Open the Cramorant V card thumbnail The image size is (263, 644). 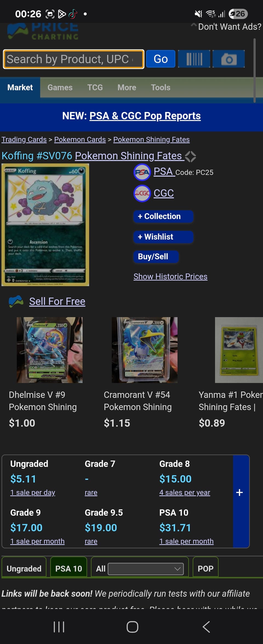pos(144,350)
